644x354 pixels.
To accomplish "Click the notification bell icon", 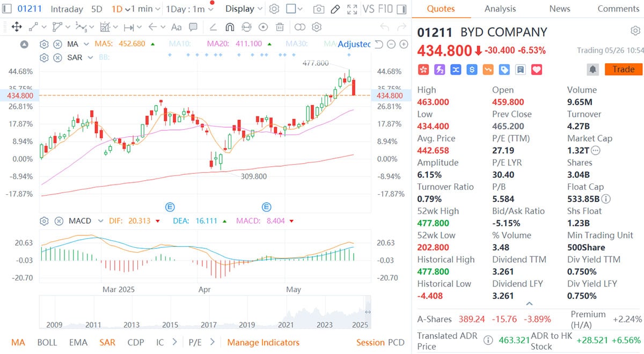I will (592, 69).
